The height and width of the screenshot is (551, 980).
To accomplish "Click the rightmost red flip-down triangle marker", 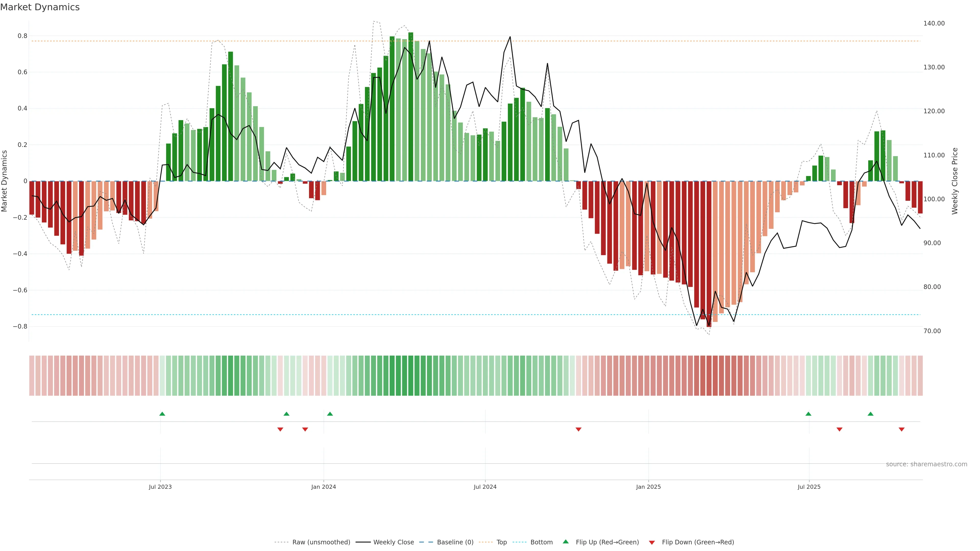I will (901, 429).
